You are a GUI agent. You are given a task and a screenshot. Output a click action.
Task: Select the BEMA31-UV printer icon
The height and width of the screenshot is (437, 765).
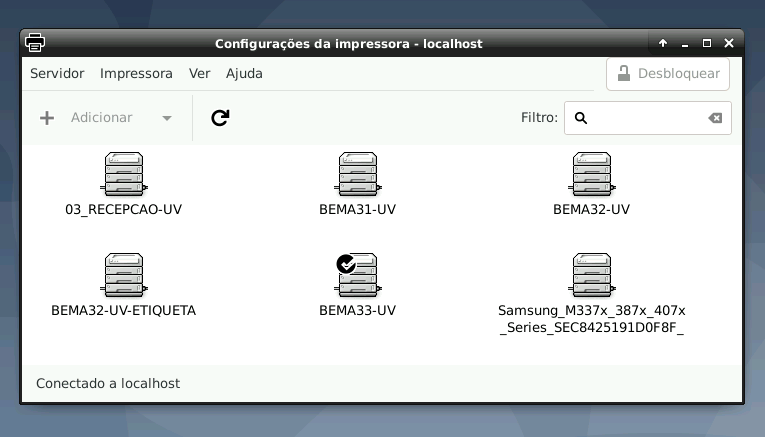(x=358, y=174)
